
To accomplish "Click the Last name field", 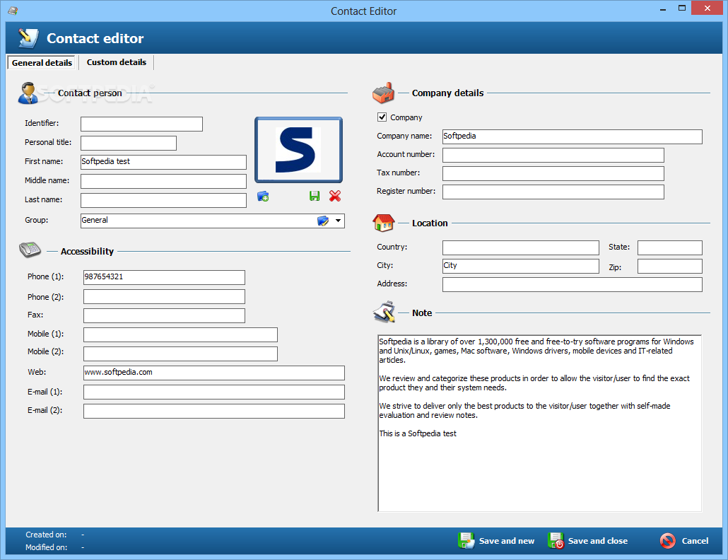I will tap(163, 200).
